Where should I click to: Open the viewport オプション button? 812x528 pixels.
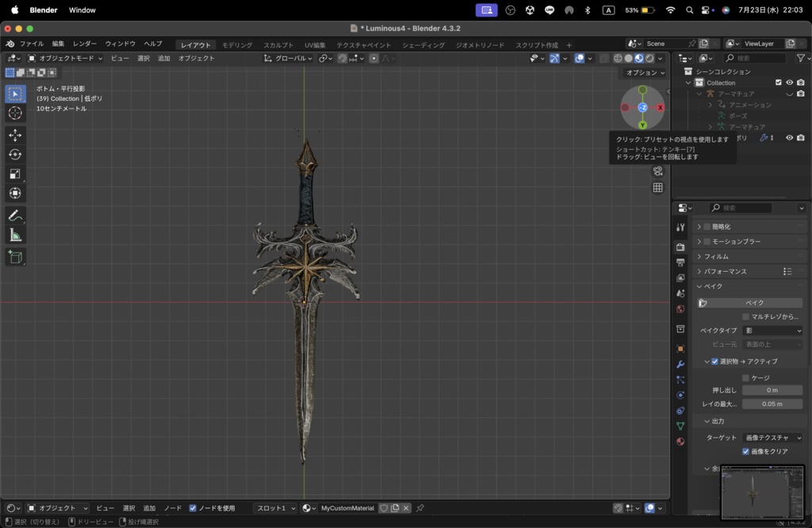coord(642,72)
